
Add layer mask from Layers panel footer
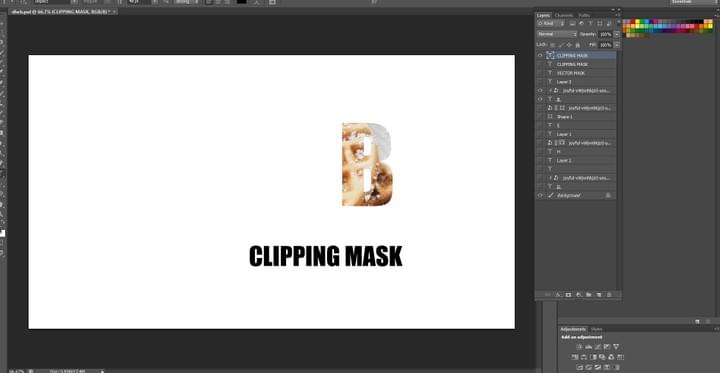tap(568, 294)
